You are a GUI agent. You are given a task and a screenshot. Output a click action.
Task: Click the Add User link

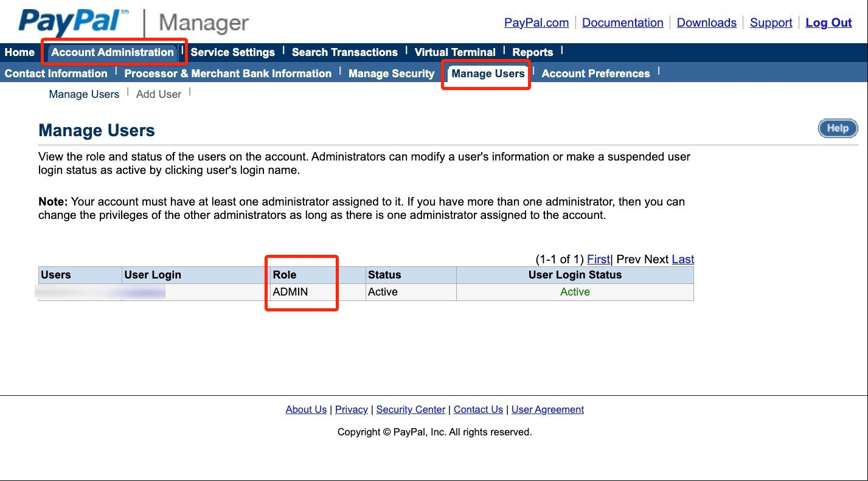point(159,94)
